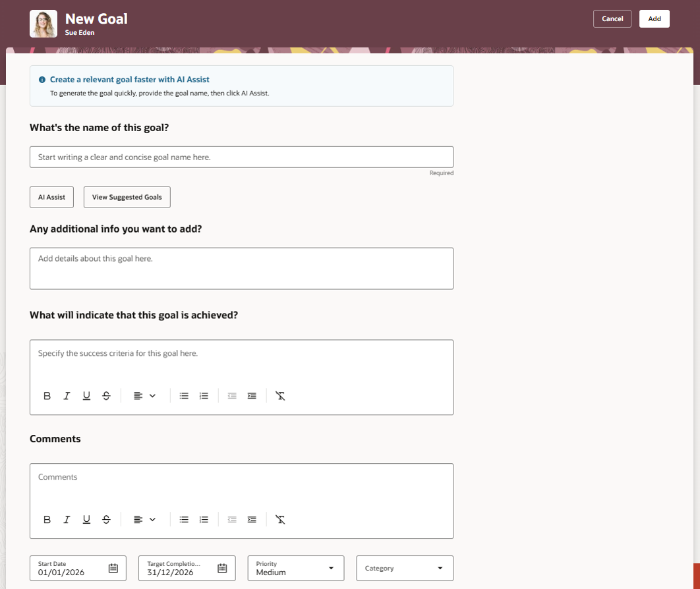700x589 pixels.
Task: Expand the Category dropdown
Action: 405,568
